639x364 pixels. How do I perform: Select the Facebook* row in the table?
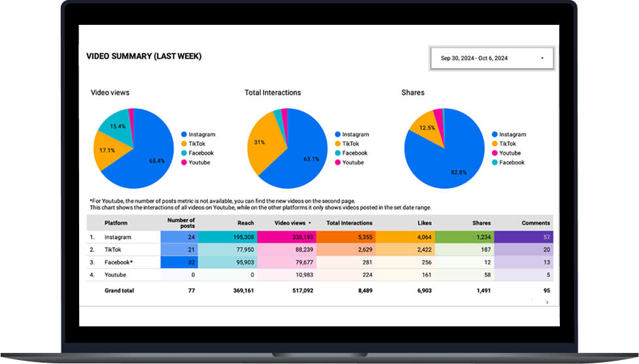118,262
